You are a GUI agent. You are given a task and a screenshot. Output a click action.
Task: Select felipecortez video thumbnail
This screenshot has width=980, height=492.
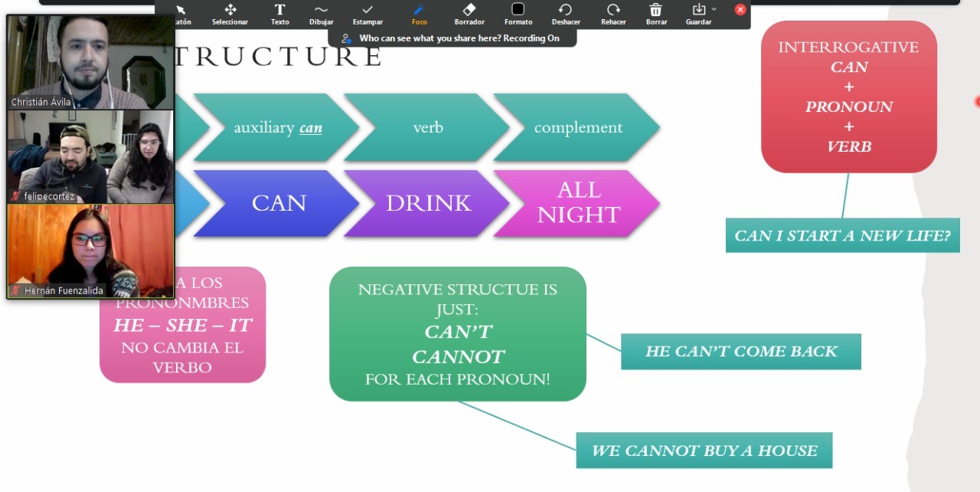click(x=90, y=157)
